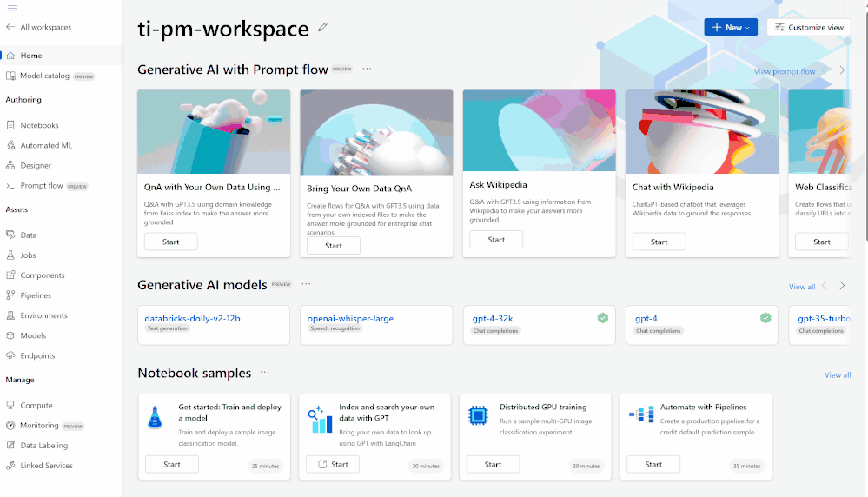Viewport: 868px width, 497px height.
Task: Click the Environments icon
Action: click(10, 315)
